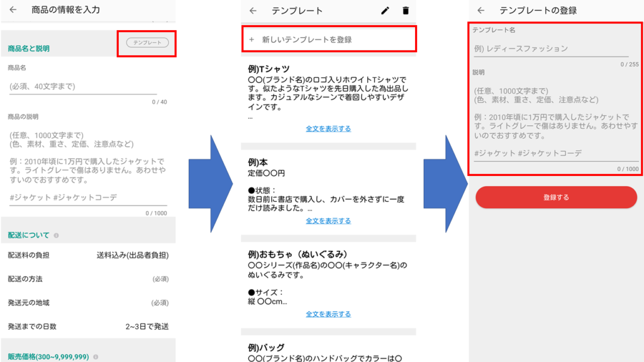
Task: Tap the red 登録する button
Action: click(x=556, y=197)
